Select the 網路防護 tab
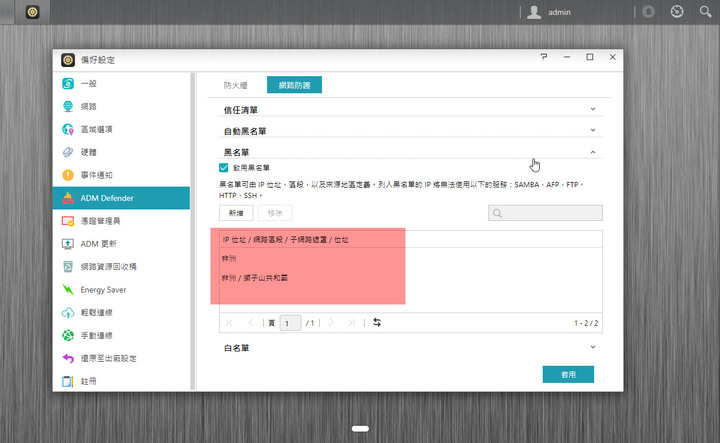720x443 pixels. click(x=294, y=85)
